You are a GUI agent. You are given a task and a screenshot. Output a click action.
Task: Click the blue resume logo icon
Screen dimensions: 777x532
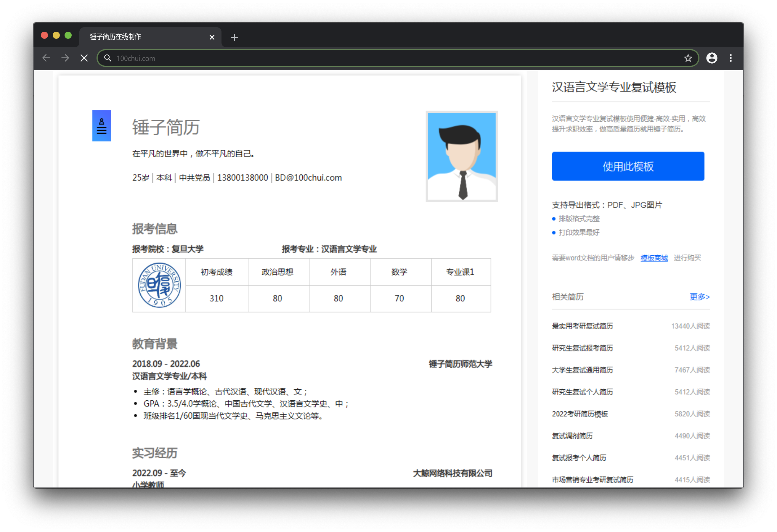(101, 126)
